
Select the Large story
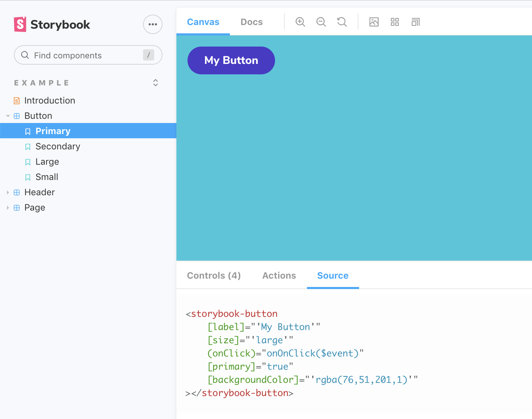tap(47, 162)
